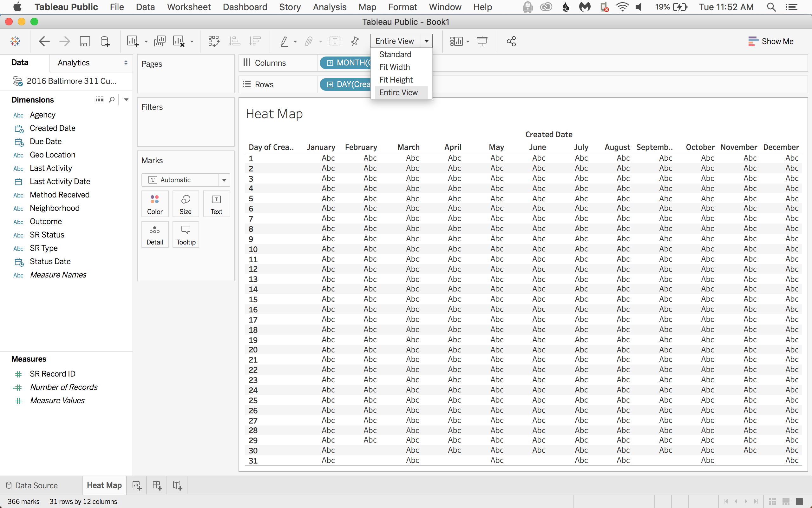This screenshot has width=812, height=508.
Task: Click the new dashboard tab icon
Action: (157, 485)
